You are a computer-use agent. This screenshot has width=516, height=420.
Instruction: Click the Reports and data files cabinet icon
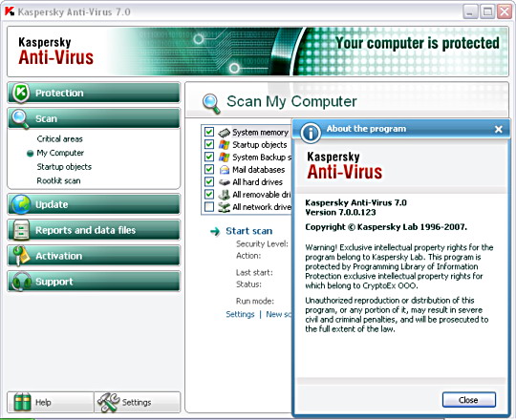pos(21,230)
